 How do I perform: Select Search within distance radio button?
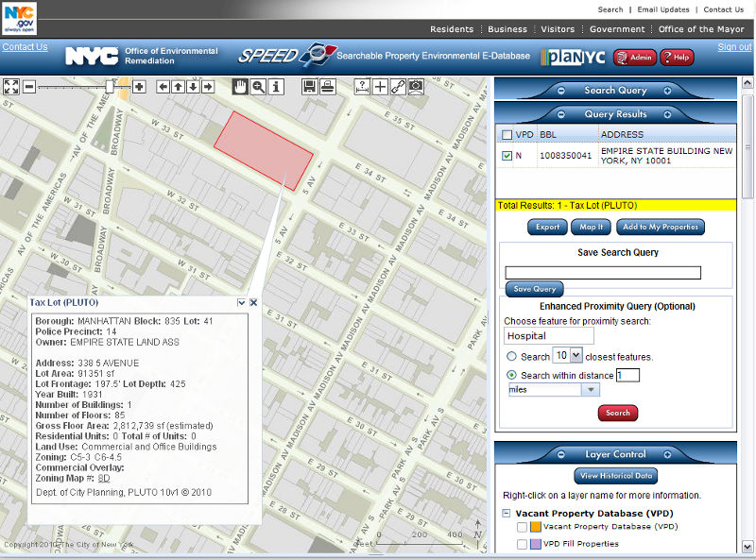pos(511,375)
